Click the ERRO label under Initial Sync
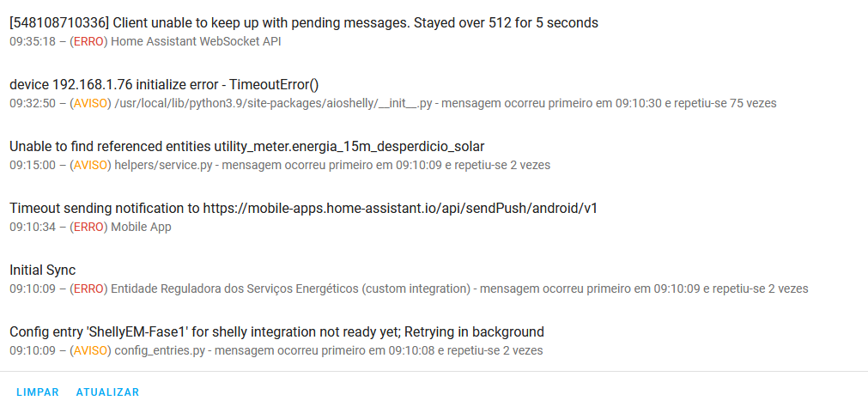The width and height of the screenshot is (868, 407). [88, 289]
